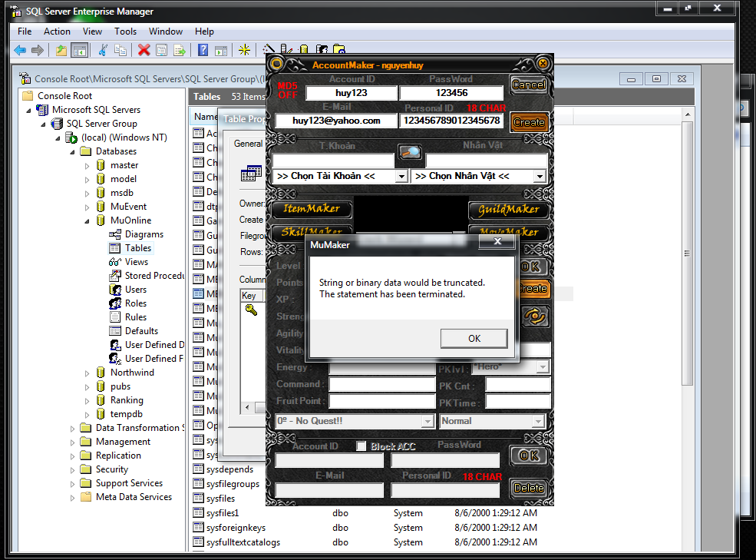Open the Chọn Nhân Vật dropdown
Viewport: 756px width, 560px height.
(x=540, y=177)
